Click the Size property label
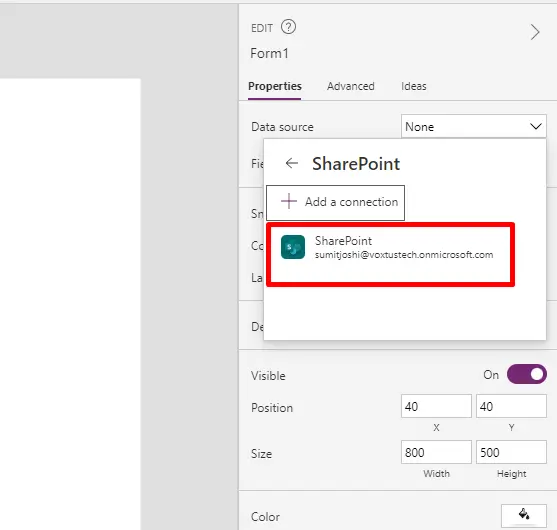Image resolution: width=557 pixels, height=530 pixels. pos(261,454)
